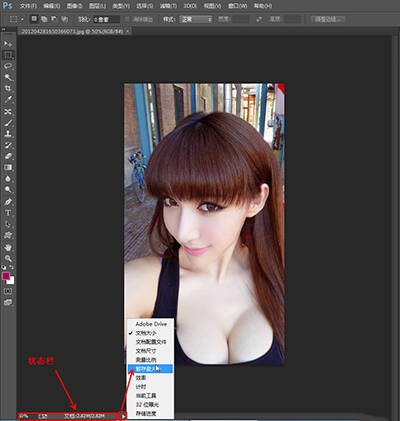This screenshot has width=400, height=421.
Task: Select the History Brush tool
Action: tap(8, 145)
